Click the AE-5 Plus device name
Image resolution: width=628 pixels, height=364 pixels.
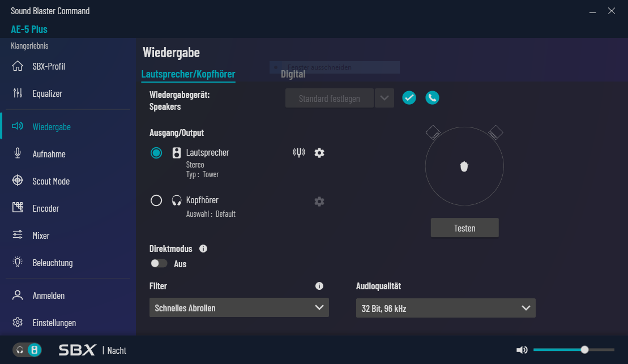pos(29,29)
